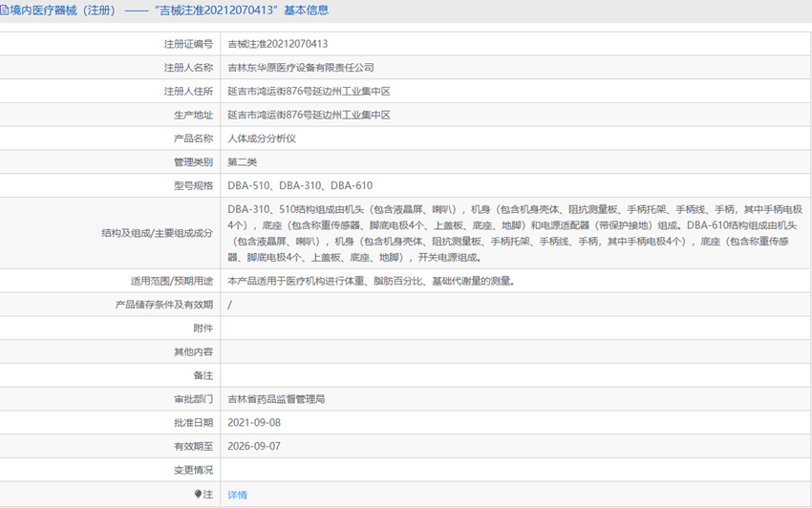Click the label 备注
This screenshot has height=508, width=812.
click(x=203, y=375)
